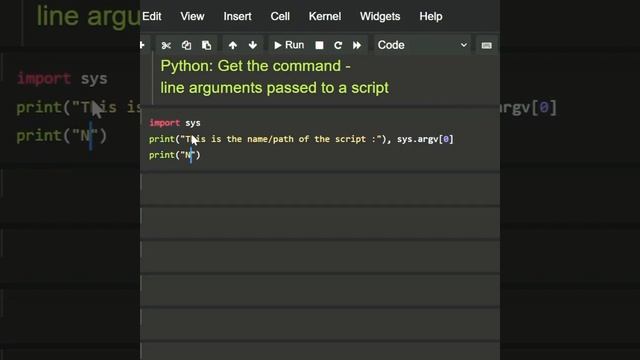Viewport: 640px width, 360px height.
Task: Run the current cell
Action: [289, 45]
